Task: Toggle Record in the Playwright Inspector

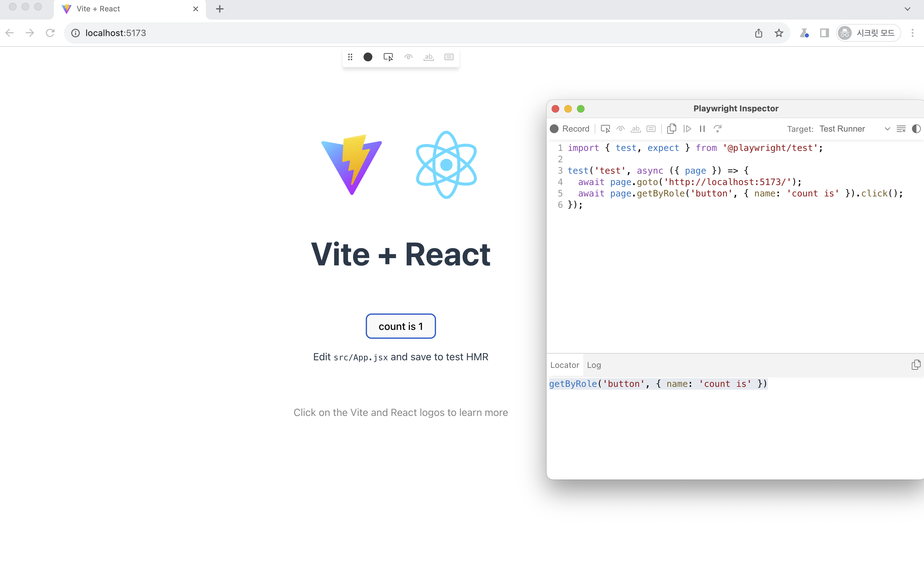Action: (569, 128)
